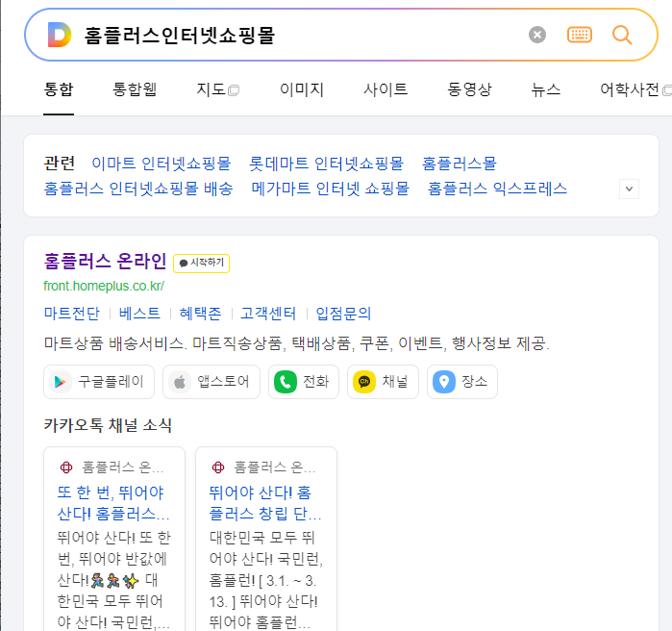Click the Apple logo icon
Image resolution: width=672 pixels, height=631 pixels.
(x=180, y=382)
